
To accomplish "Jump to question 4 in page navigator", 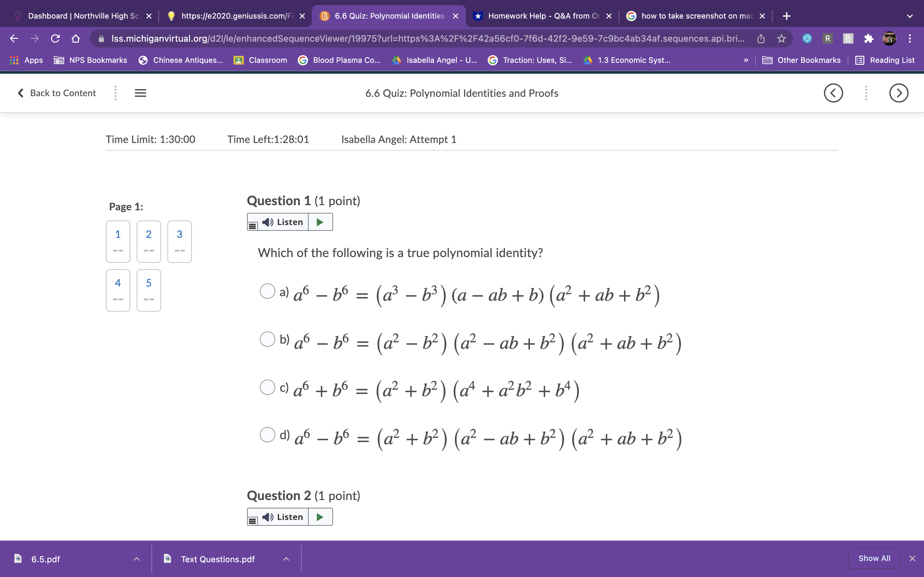I will click(118, 290).
